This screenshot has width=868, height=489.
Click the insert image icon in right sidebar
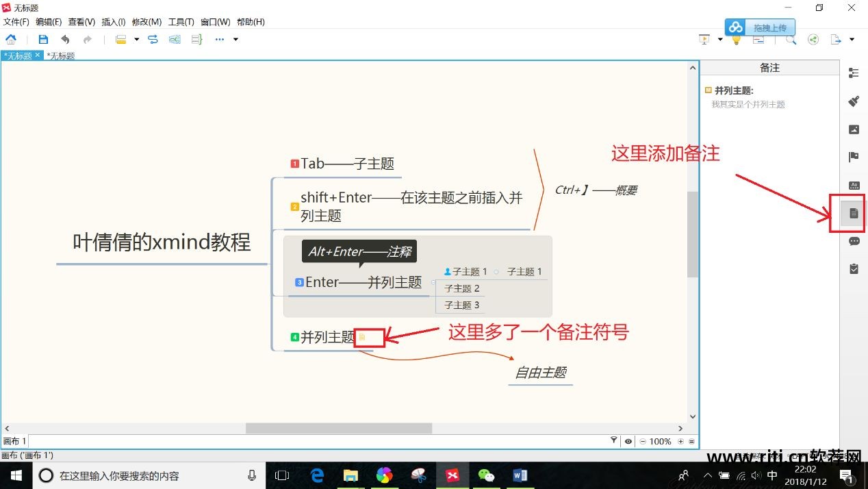tap(853, 129)
